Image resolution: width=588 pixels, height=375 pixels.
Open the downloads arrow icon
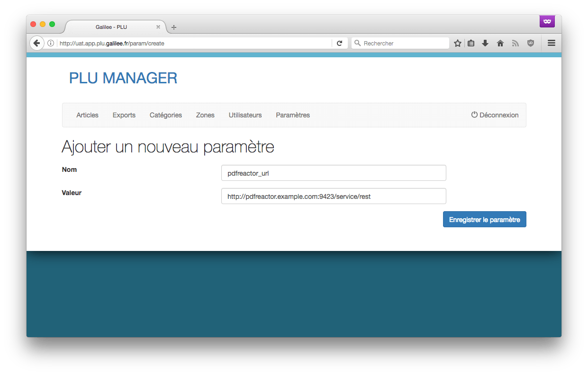(x=485, y=43)
